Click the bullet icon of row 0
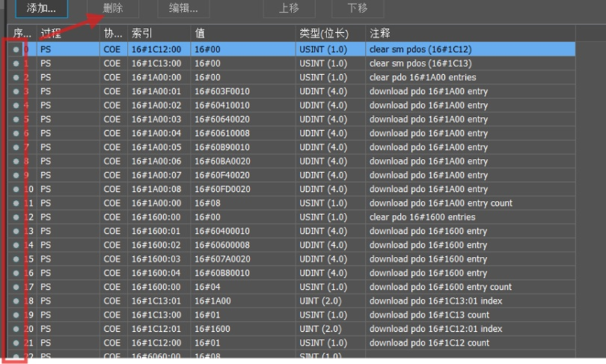Viewport: 606px width, 364px height. click(x=16, y=50)
